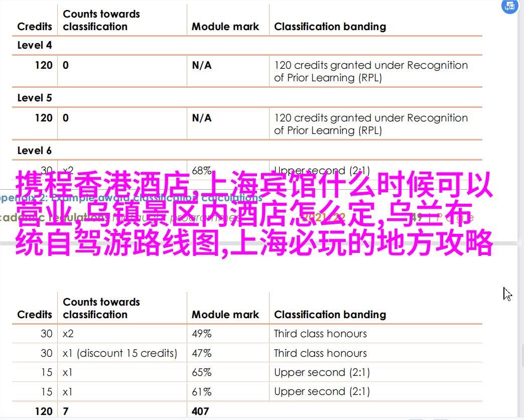Click the blue floating bookmark icon
Image resolution: width=524 pixels, height=420 pixels.
(509, 7)
